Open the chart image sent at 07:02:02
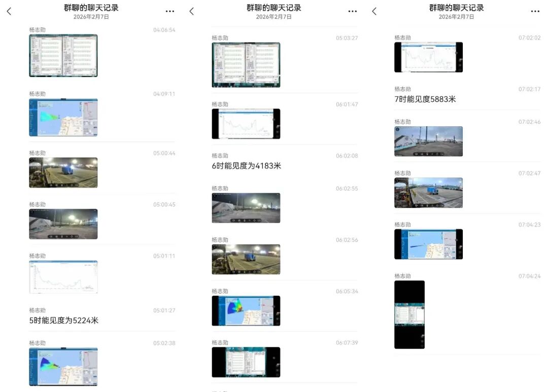The height and width of the screenshot is (392, 548). click(x=428, y=57)
